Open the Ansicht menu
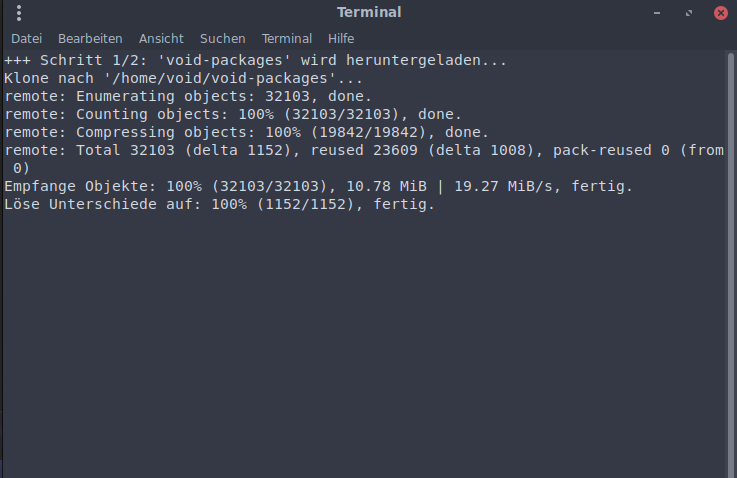The width and height of the screenshot is (737, 478). point(161,38)
